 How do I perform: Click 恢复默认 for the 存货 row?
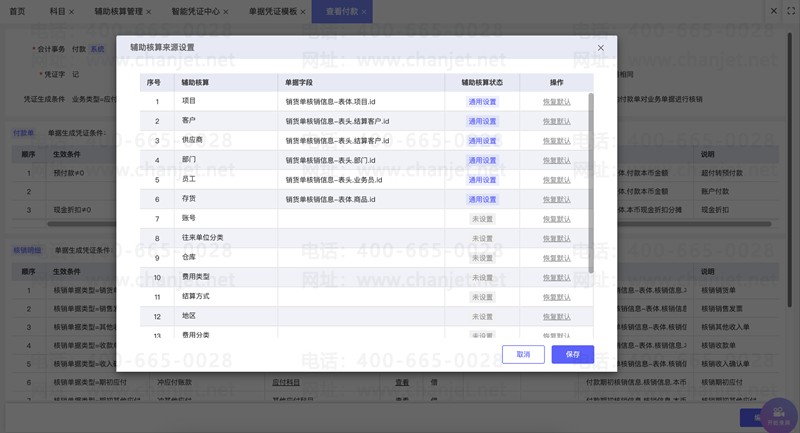tap(556, 199)
